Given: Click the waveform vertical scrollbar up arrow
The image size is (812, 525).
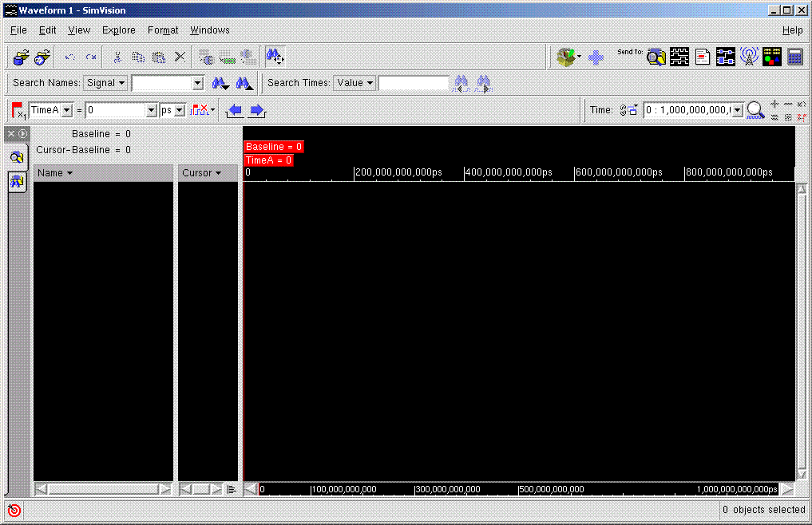Looking at the screenshot, I should tap(802, 189).
